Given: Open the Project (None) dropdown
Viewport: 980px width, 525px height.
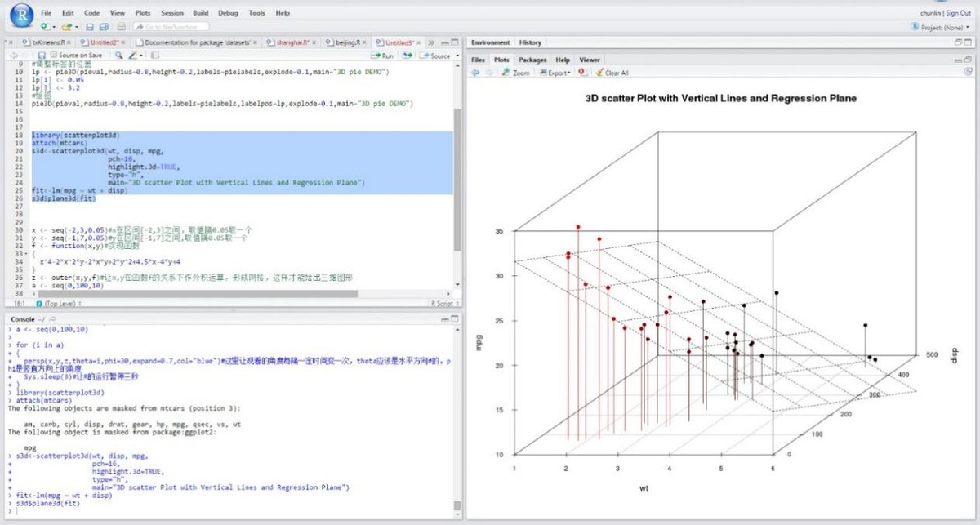Looking at the screenshot, I should (x=944, y=27).
